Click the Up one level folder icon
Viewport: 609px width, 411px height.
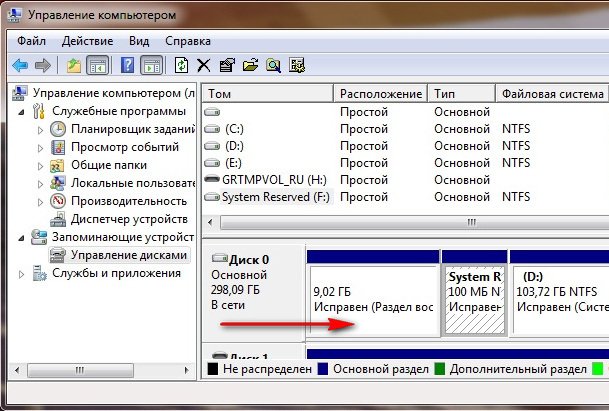click(73, 65)
